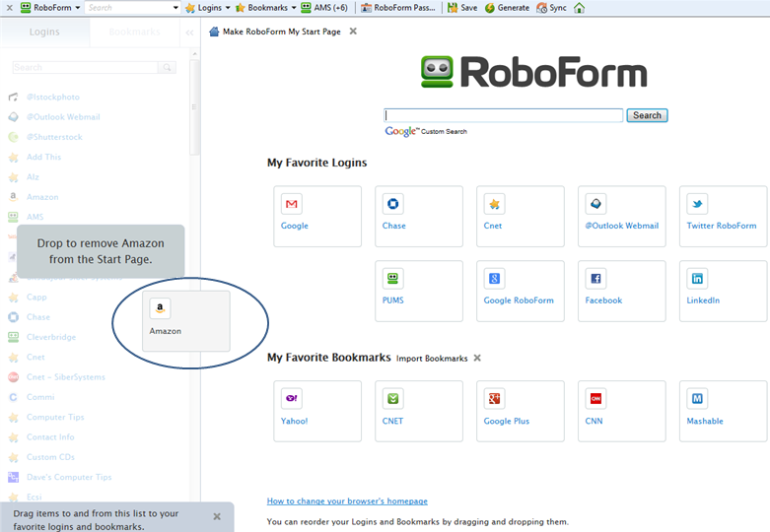
Task: Open the Chase favorite login tile
Action: [x=419, y=217]
